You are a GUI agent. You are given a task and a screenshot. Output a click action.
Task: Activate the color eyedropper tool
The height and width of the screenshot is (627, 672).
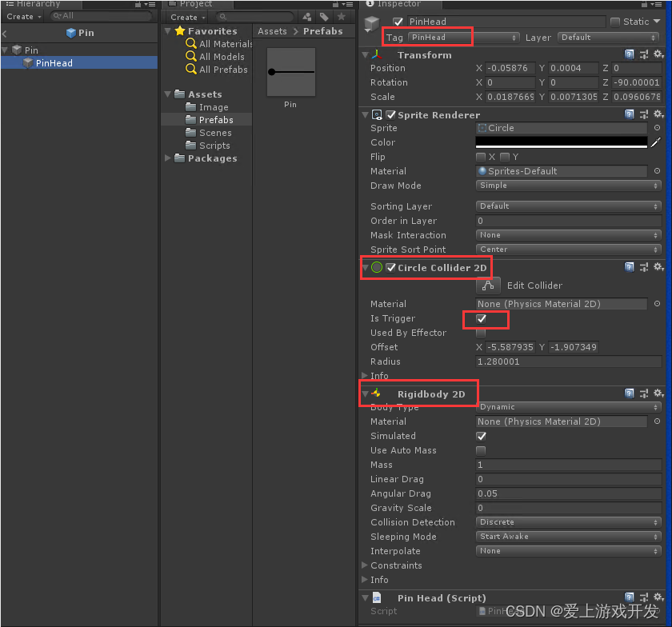tap(656, 142)
